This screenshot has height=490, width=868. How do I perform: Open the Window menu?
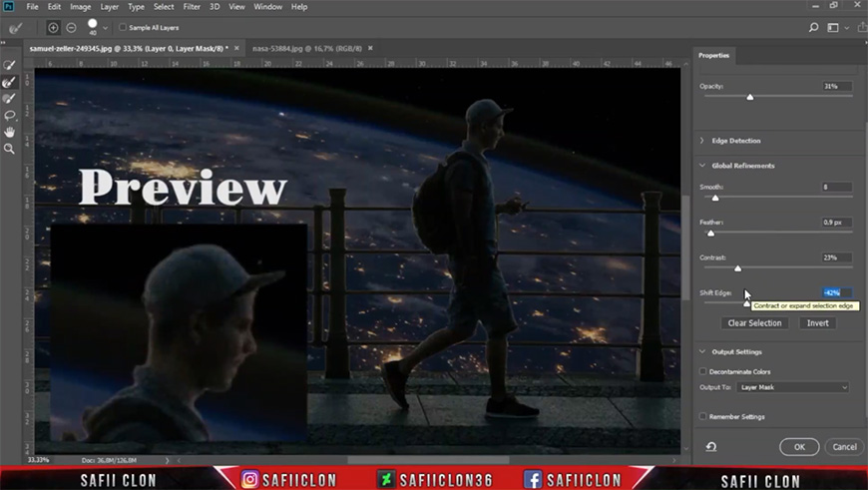(x=267, y=7)
